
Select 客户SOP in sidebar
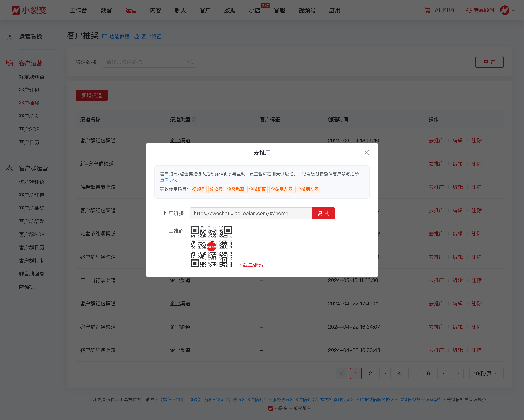29,129
